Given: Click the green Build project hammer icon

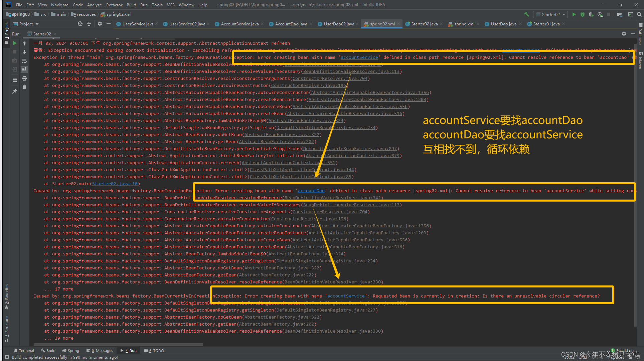Looking at the screenshot, I should coord(526,14).
